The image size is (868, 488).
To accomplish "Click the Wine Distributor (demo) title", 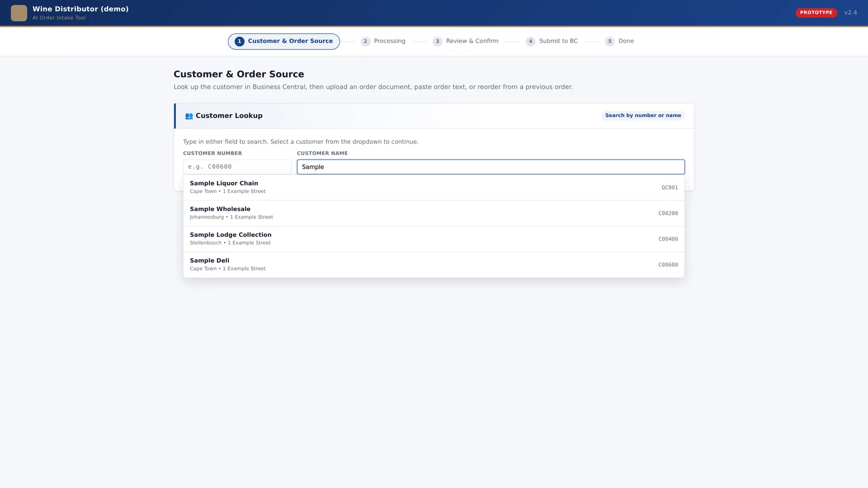I will coord(80,9).
